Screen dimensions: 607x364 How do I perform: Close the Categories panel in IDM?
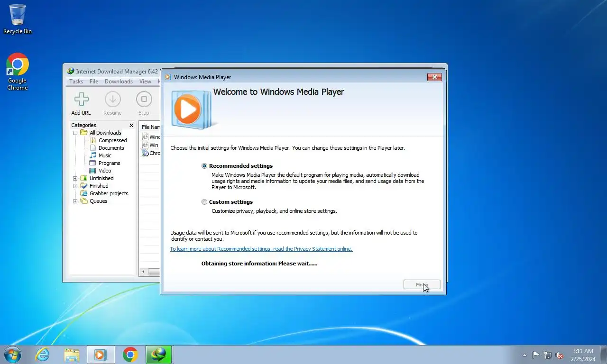coord(131,126)
